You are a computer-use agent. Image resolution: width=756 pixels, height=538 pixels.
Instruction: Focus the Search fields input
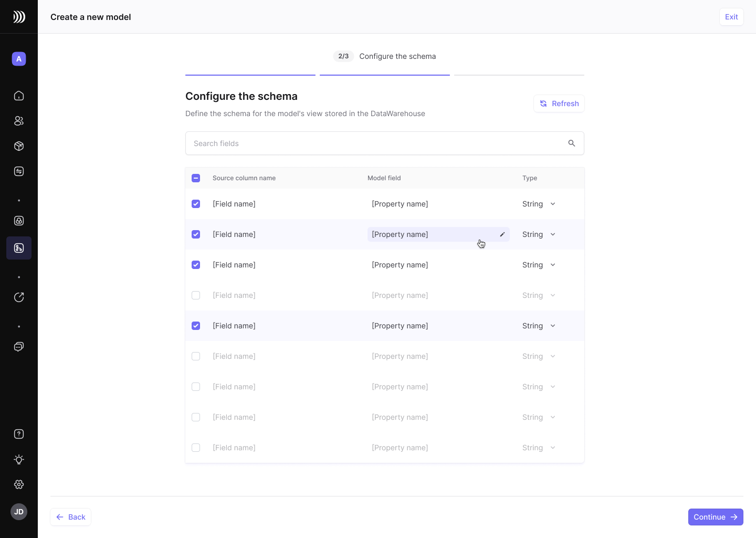(x=375, y=143)
